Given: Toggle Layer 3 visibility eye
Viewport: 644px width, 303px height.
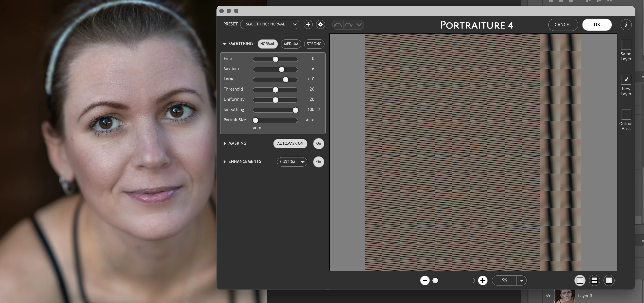Looking at the screenshot, I should (x=548, y=296).
